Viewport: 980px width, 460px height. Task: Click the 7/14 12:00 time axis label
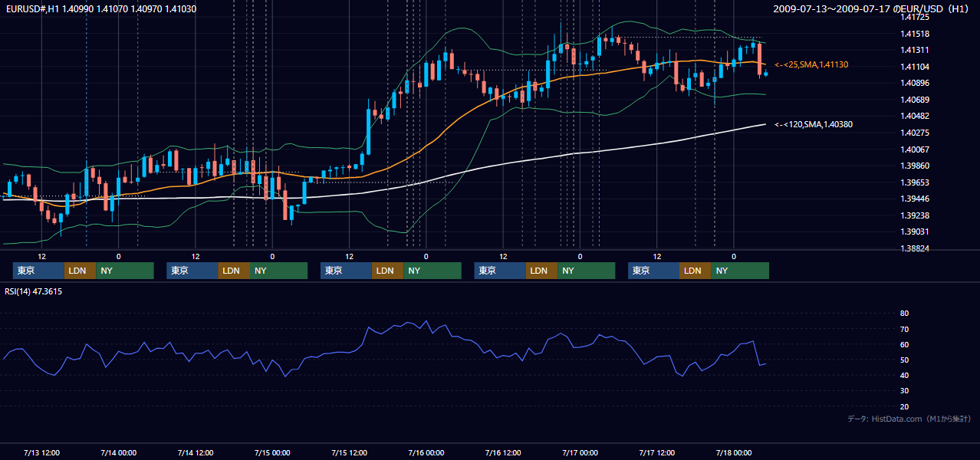coord(195,452)
